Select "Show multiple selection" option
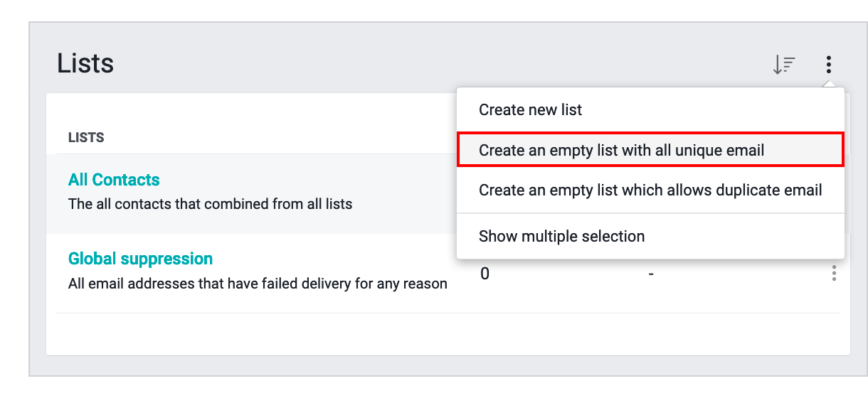868x398 pixels. coord(561,236)
